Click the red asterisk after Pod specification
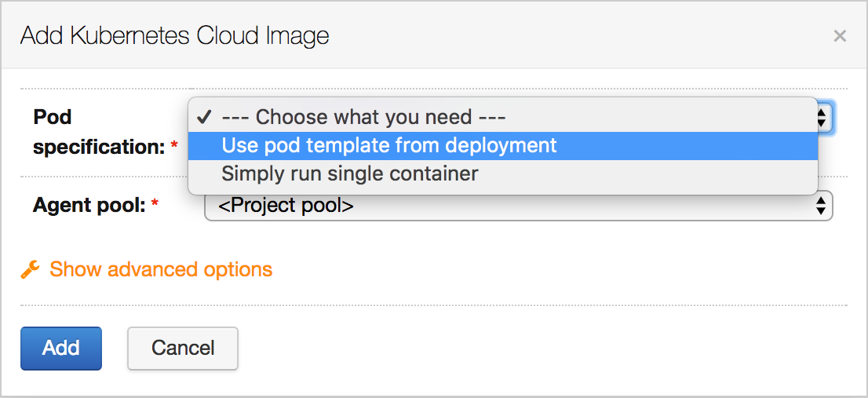 click(174, 145)
